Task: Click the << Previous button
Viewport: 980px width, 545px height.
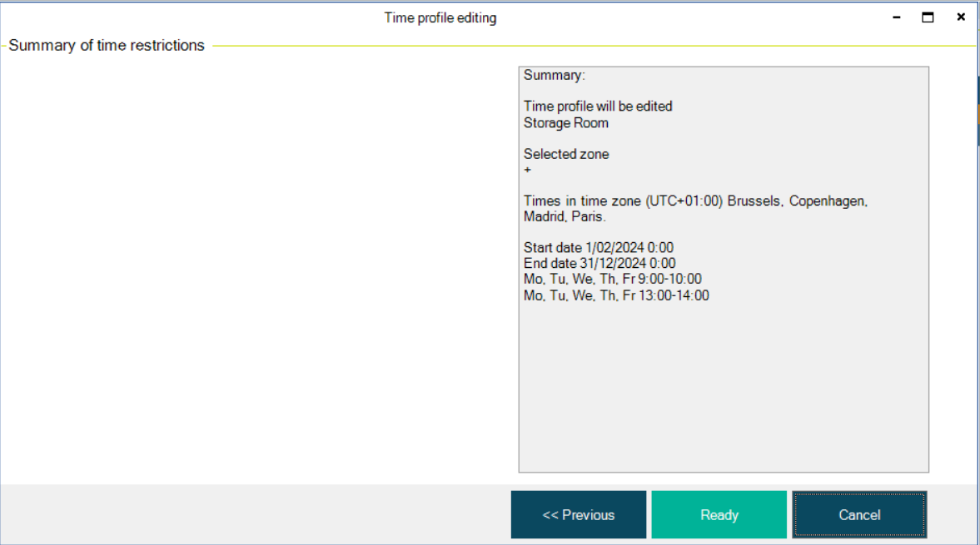Action: tap(578, 515)
